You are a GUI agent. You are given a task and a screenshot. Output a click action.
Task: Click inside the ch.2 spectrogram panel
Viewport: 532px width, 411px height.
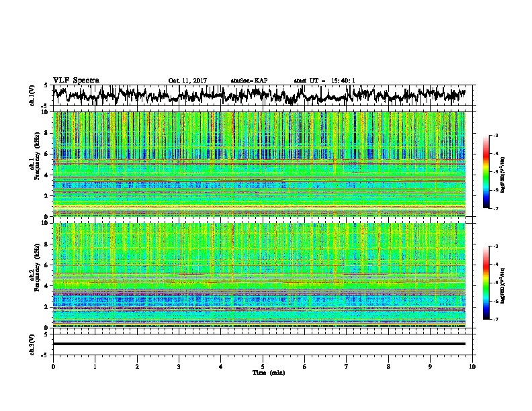tap(259, 275)
